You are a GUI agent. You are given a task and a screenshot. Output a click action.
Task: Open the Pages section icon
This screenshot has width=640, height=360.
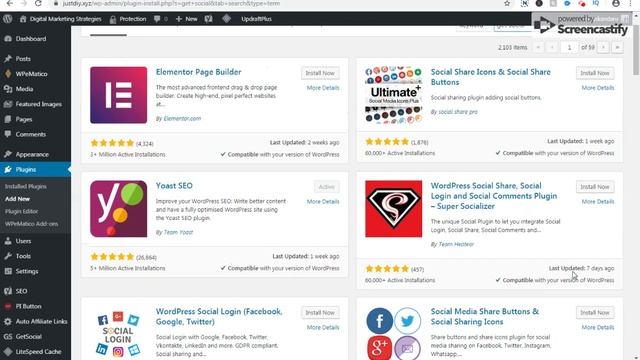coord(8,119)
